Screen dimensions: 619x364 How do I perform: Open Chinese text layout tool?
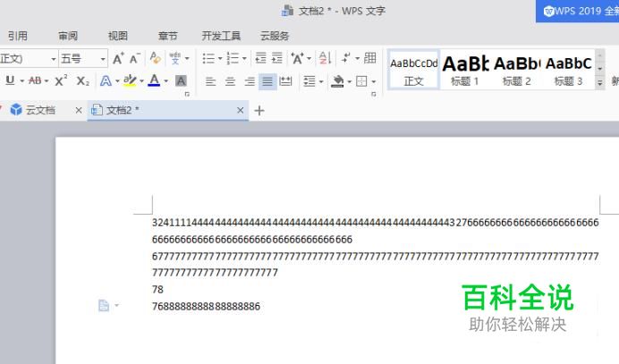point(297,59)
